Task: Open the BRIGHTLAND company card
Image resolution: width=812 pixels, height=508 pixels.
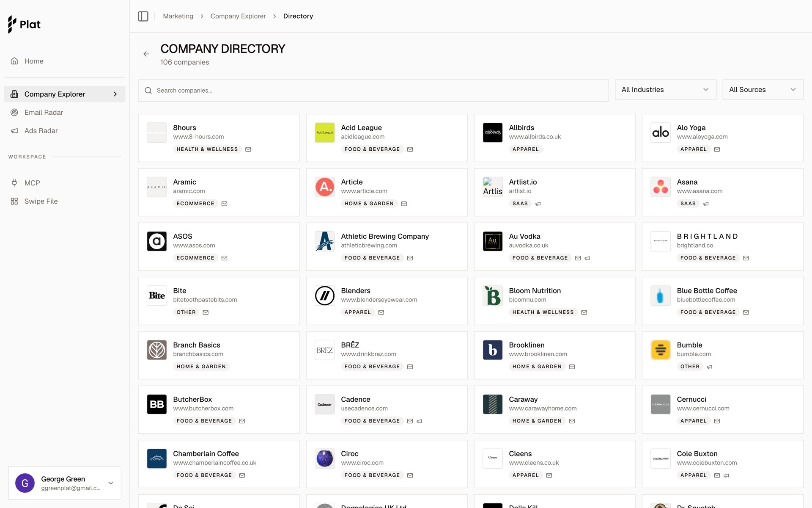Action: 722,246
